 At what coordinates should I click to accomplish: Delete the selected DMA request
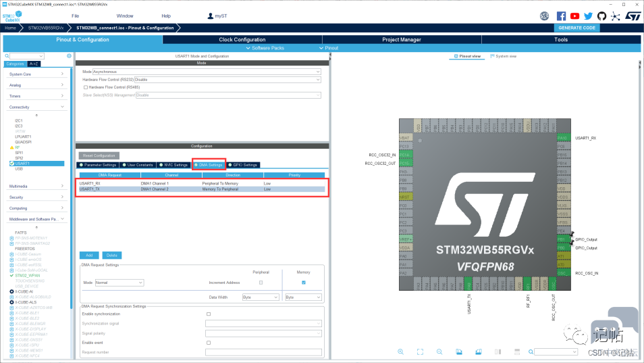pyautogui.click(x=111, y=256)
